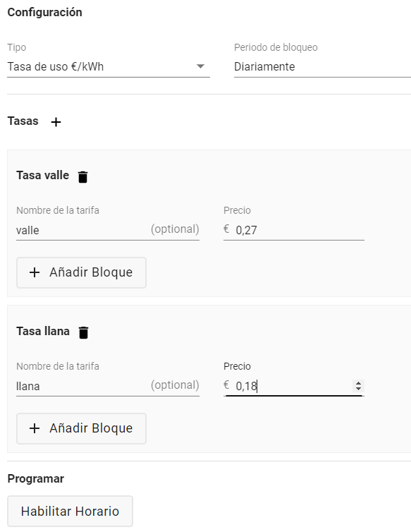Viewport: 411px width, 532px height.
Task: Enable schedule with Habilitar Horario button
Action: pos(70,512)
